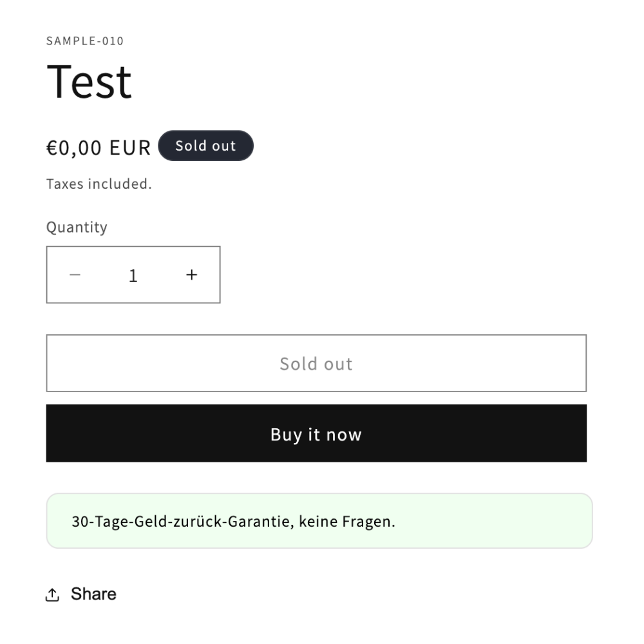The width and height of the screenshot is (644, 644).
Task: Click the share upload arrow icon
Action: [53, 594]
